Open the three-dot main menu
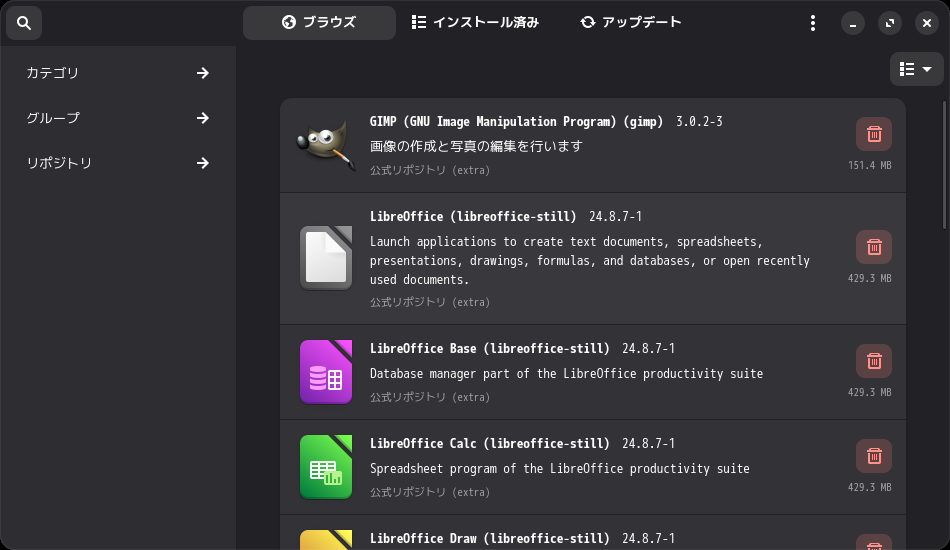This screenshot has width=950, height=550. click(x=813, y=23)
